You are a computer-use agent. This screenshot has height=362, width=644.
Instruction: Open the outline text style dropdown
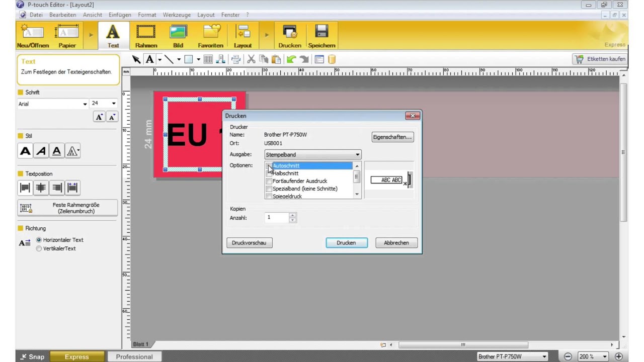73,151
